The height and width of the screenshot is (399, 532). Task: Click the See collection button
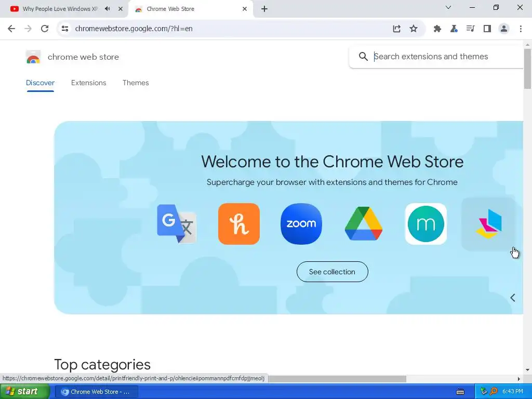[332, 272]
